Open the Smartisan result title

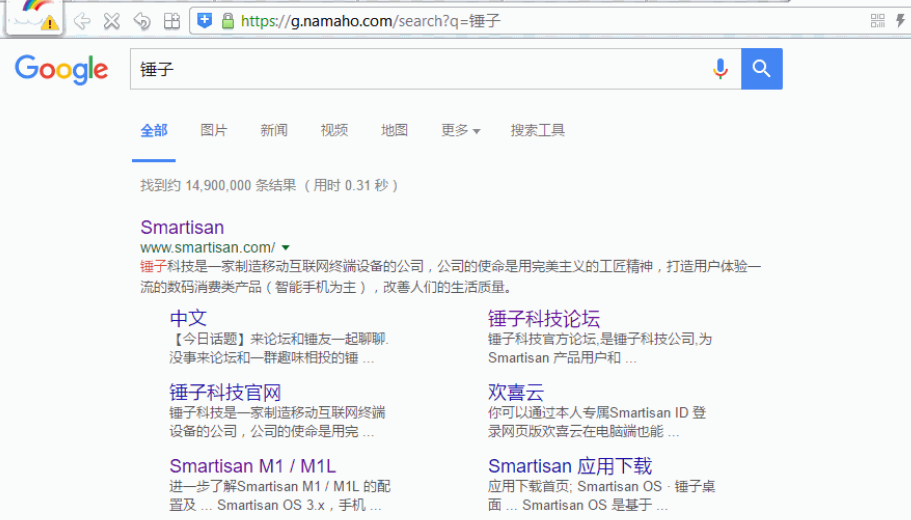click(x=182, y=227)
